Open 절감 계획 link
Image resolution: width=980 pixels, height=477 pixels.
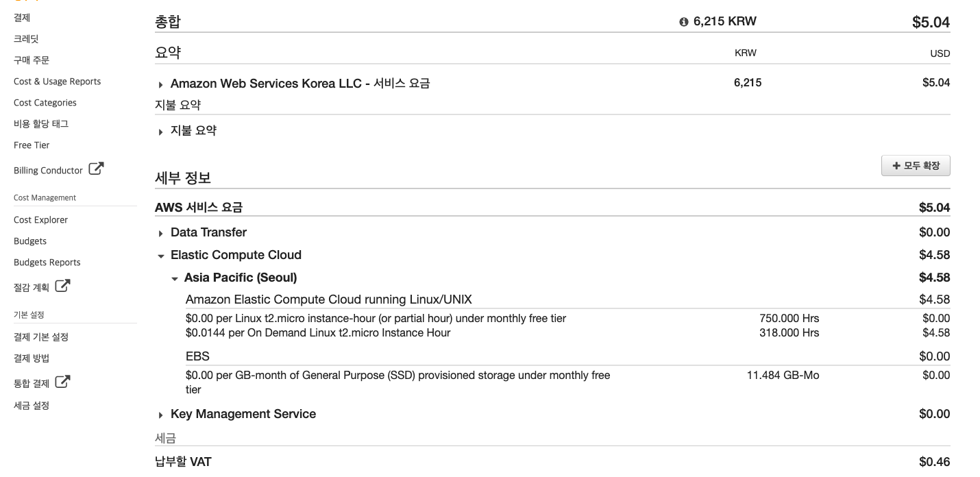coord(32,288)
